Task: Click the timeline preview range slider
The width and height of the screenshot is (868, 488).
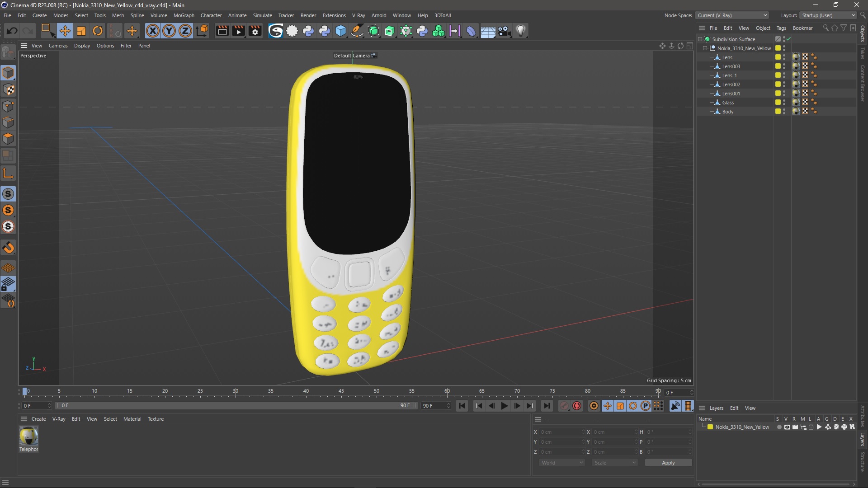Action: (236, 405)
